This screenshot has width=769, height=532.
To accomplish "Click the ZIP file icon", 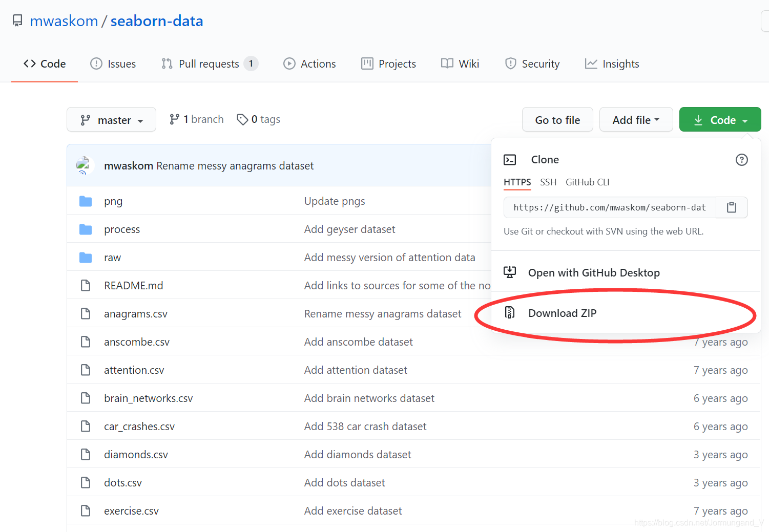I will 510,312.
